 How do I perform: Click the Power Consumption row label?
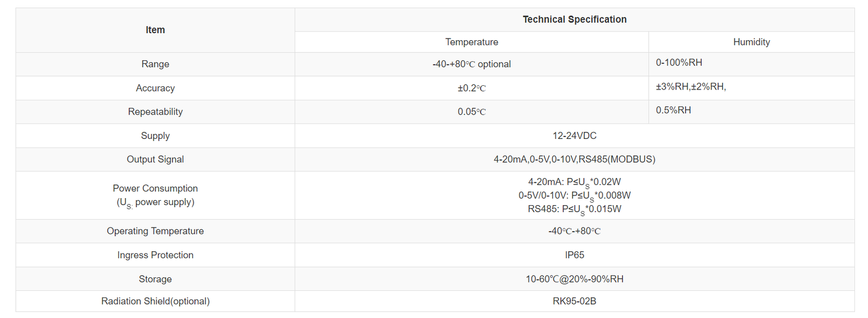pos(155,188)
